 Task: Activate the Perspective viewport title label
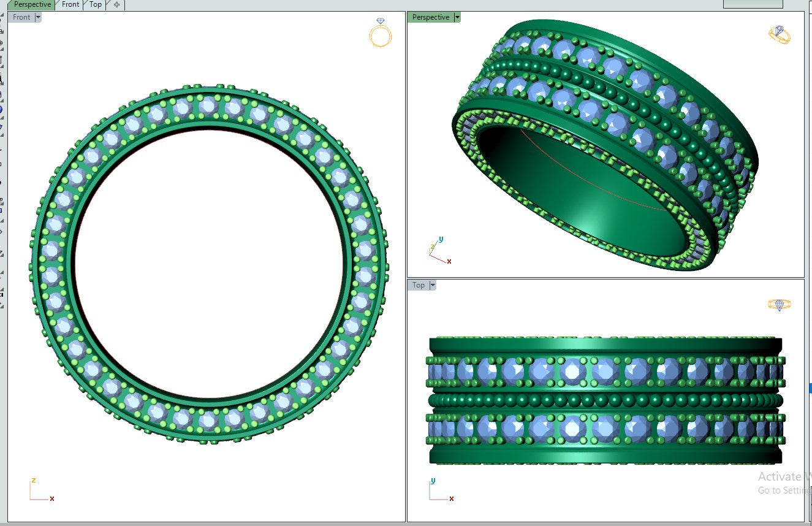[x=430, y=17]
